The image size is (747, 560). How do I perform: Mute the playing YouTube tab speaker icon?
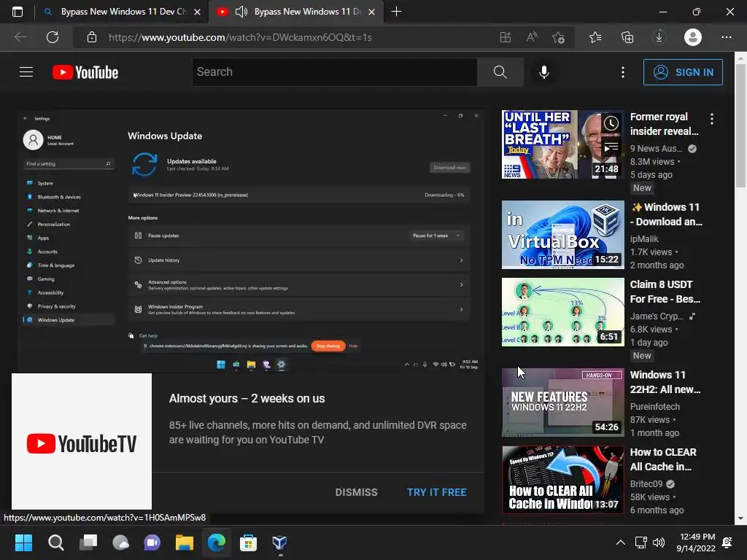click(x=241, y=12)
